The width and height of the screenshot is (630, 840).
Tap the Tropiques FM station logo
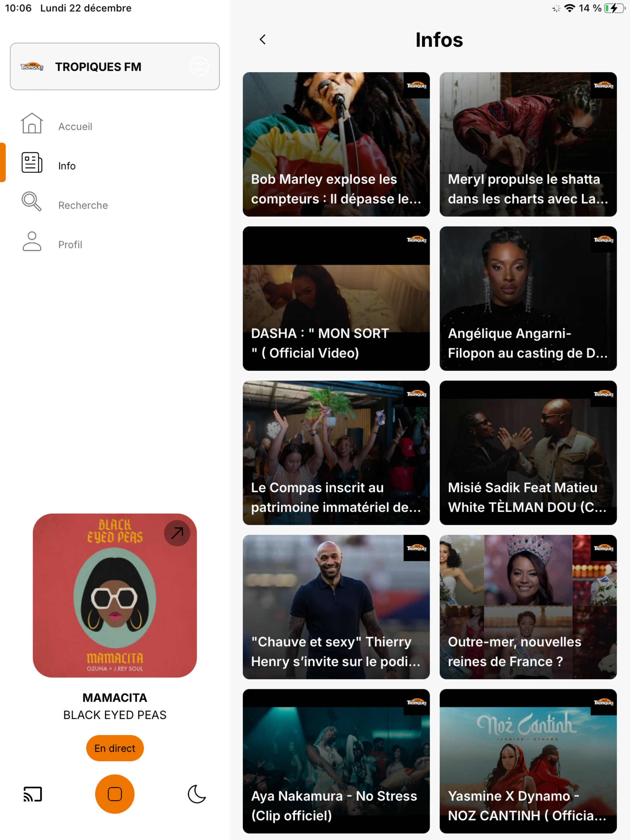(32, 67)
